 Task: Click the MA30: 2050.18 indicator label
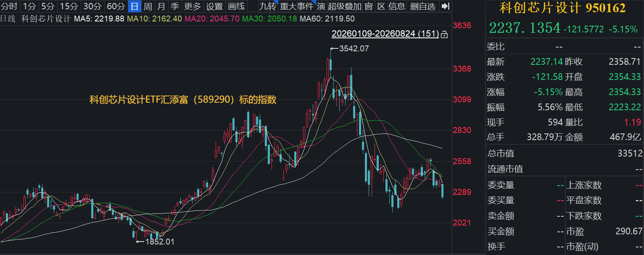click(x=269, y=19)
